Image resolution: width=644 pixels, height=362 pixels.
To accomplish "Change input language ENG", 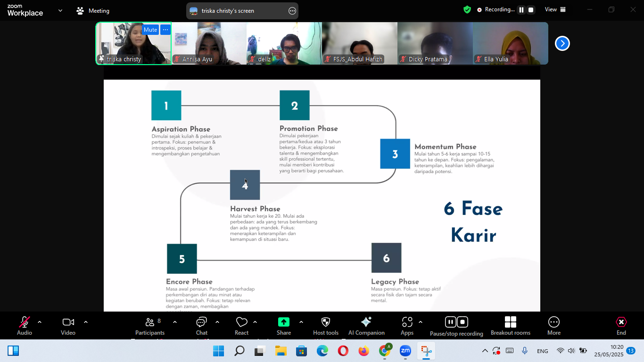I will point(543,351).
